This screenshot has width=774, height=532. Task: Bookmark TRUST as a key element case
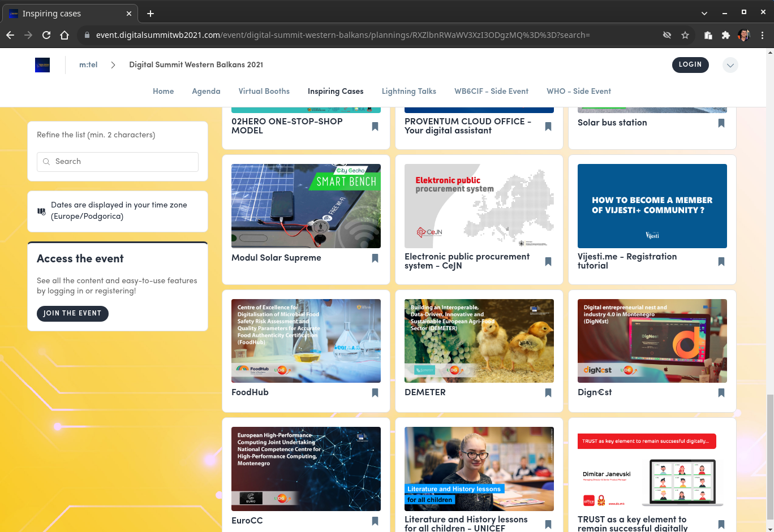721,525
